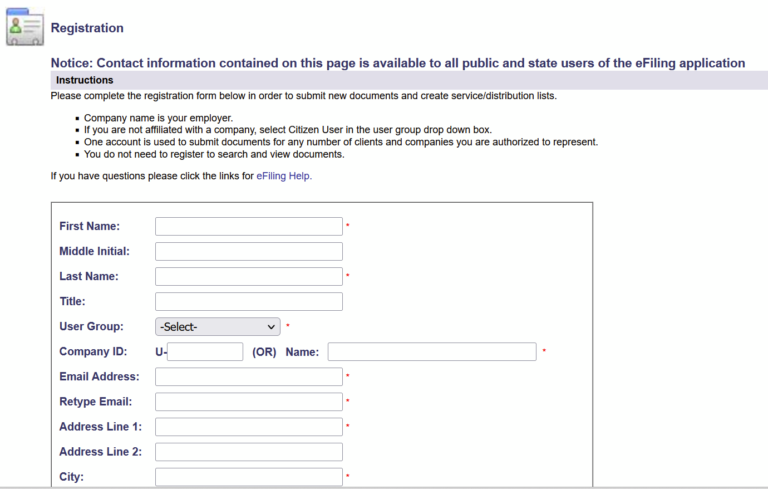Screen dimensions: 768x489
Task: Click the First Name label
Action: tap(89, 227)
